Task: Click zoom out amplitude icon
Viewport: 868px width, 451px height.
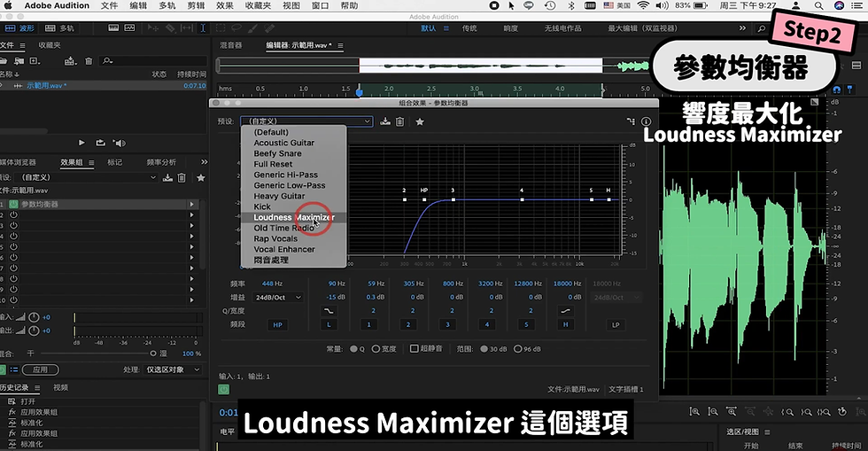Action: tap(712, 411)
